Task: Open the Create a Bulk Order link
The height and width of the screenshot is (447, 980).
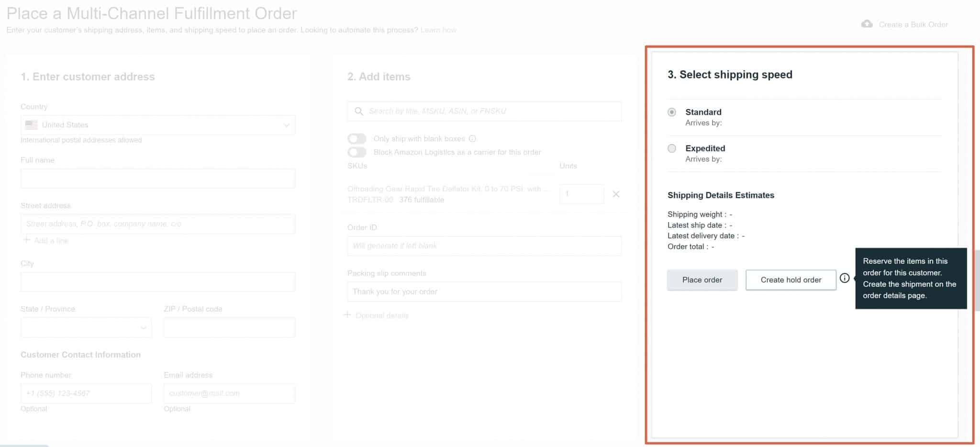Action: point(913,24)
